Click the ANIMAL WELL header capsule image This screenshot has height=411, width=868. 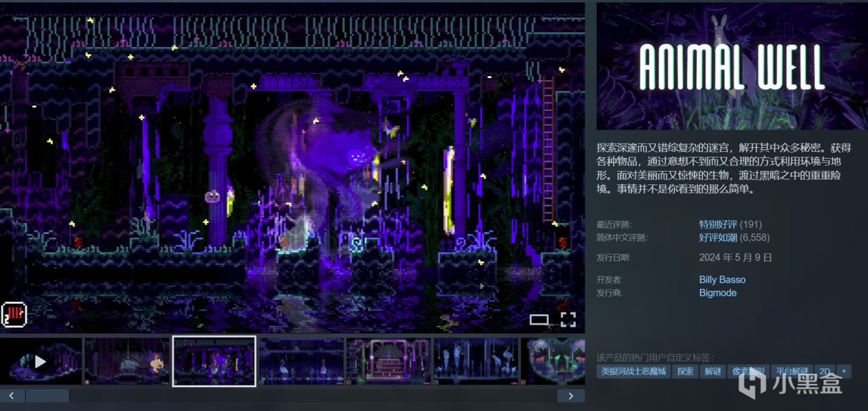(731, 66)
